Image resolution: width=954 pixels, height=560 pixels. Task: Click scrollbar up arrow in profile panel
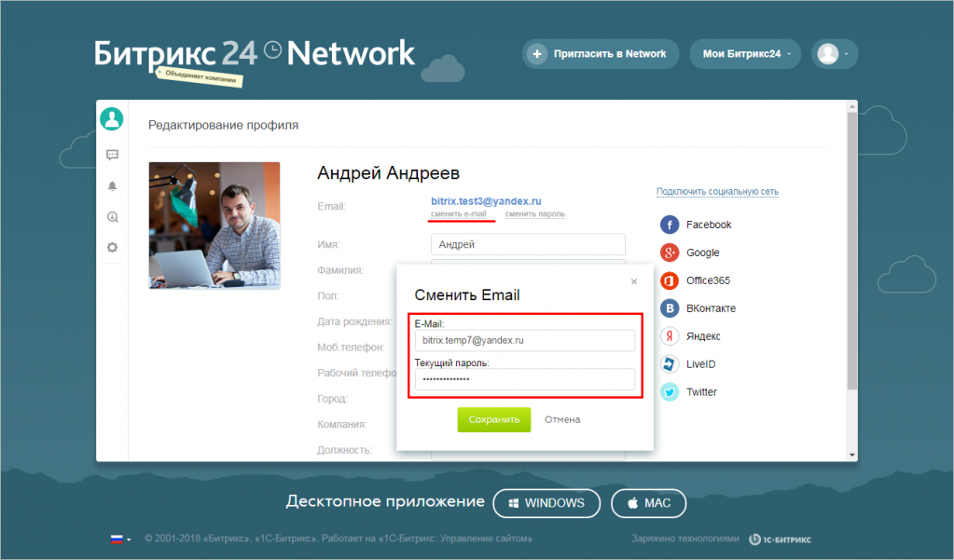click(851, 107)
